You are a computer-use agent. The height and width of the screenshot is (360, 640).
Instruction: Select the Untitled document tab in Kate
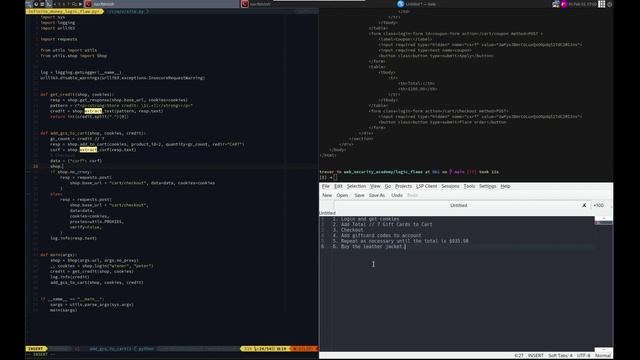pyautogui.click(x=458, y=205)
